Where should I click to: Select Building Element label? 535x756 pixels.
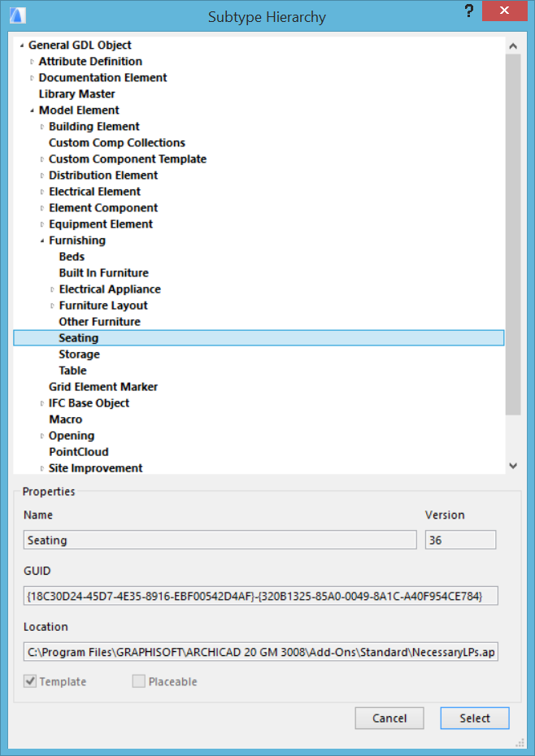tap(94, 127)
